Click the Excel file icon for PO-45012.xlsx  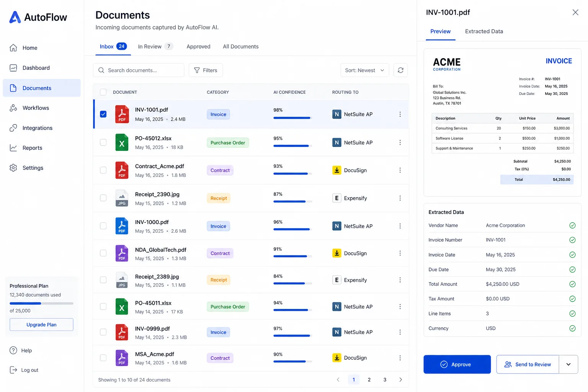pos(122,142)
